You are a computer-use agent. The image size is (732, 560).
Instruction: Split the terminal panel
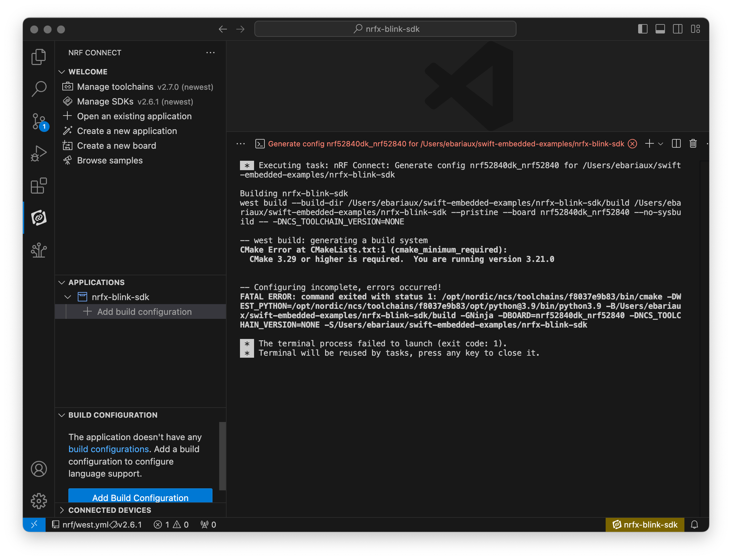(676, 144)
